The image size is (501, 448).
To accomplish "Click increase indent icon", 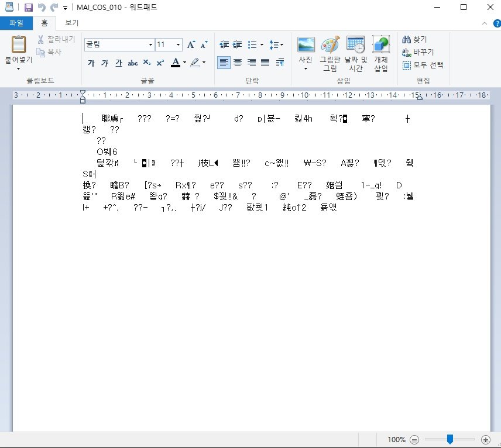I will (237, 44).
